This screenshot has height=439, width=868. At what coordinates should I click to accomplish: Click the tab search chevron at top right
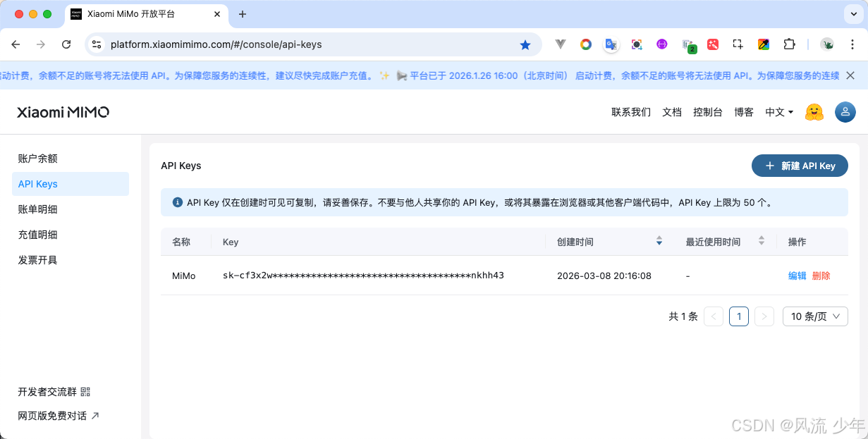[853, 14]
